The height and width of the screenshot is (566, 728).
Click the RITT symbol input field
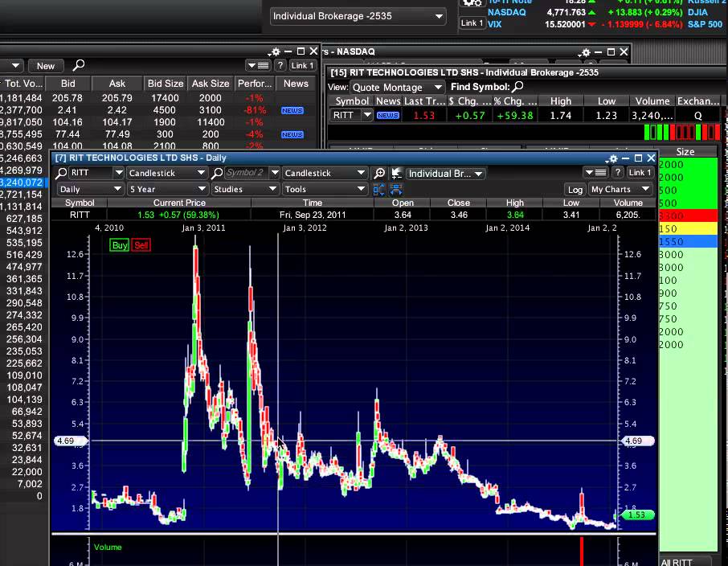(90, 173)
